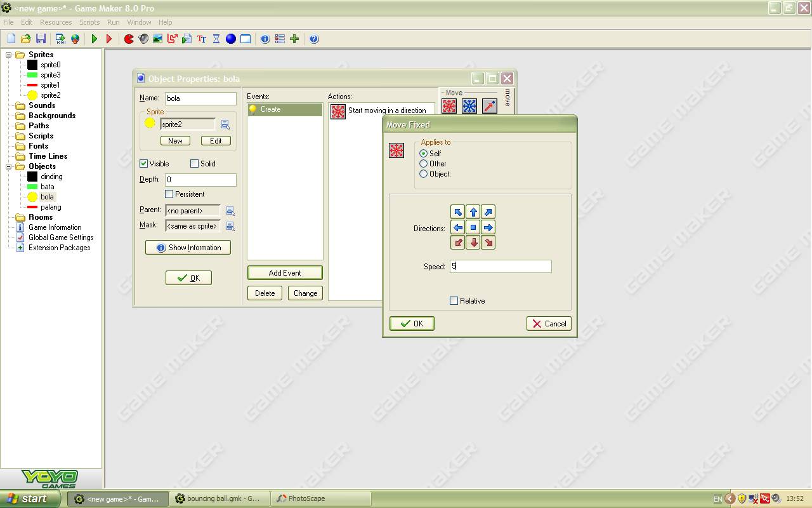Click OK in Move Fixed dialog
812x508 pixels.
412,323
